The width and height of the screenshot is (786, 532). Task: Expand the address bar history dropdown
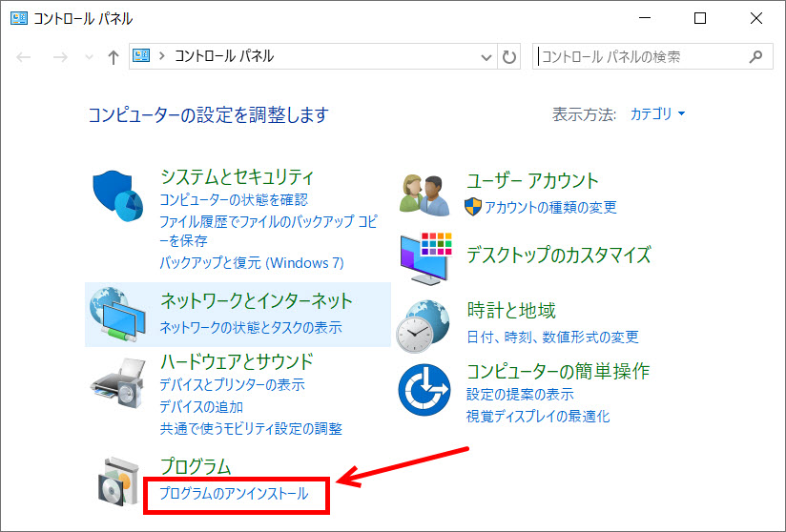[487, 57]
